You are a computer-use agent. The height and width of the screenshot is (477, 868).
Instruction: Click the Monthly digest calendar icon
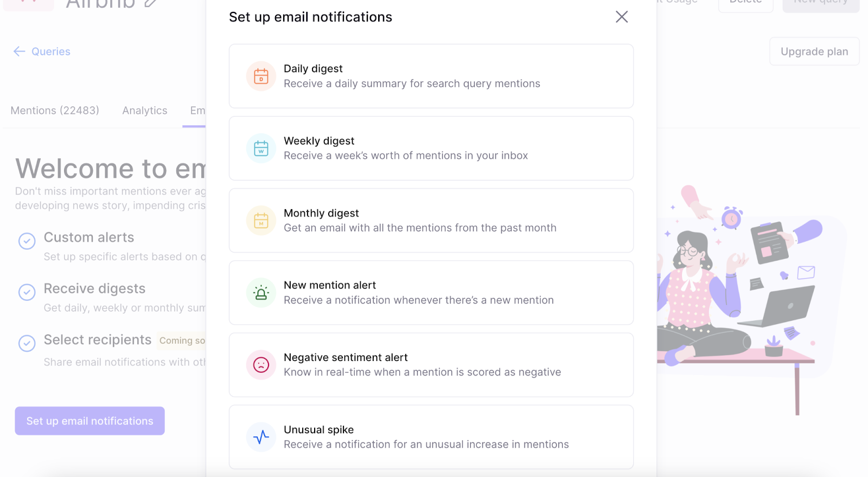pyautogui.click(x=261, y=220)
